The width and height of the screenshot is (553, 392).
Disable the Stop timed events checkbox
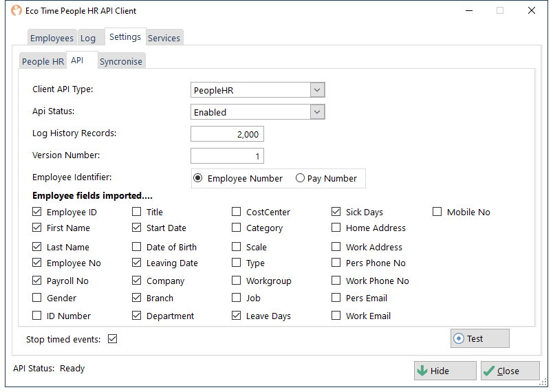[x=113, y=339]
